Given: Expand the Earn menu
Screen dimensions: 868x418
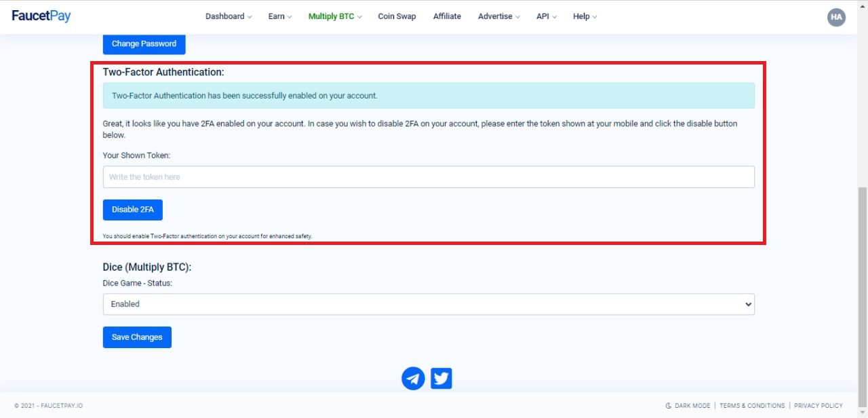Looking at the screenshot, I should tap(279, 16).
